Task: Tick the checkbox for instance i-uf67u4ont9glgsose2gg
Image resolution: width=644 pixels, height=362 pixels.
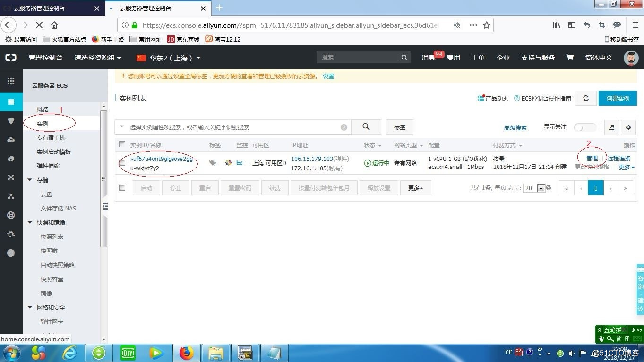Action: [x=122, y=163]
